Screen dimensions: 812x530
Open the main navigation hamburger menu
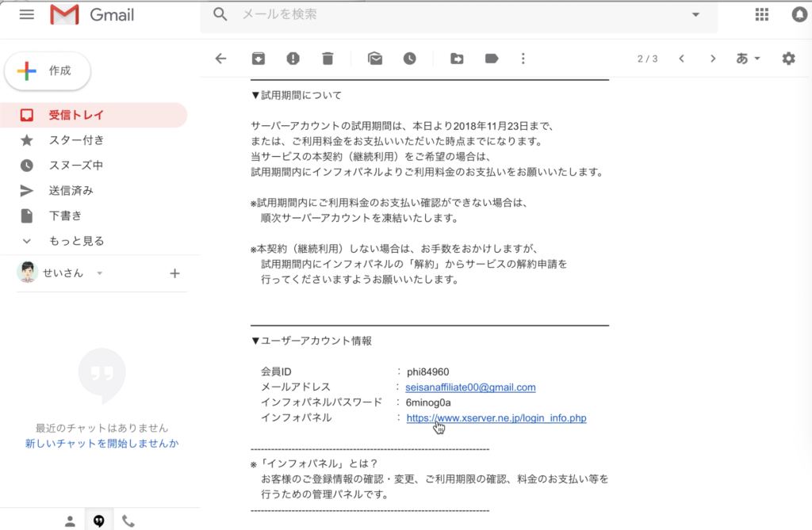pos(26,14)
